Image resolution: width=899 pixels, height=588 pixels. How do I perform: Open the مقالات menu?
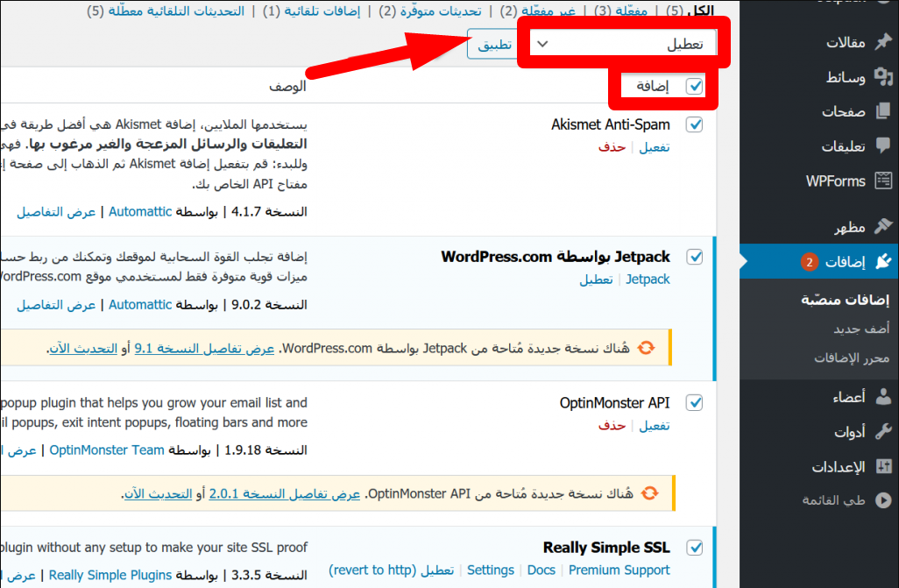(845, 42)
